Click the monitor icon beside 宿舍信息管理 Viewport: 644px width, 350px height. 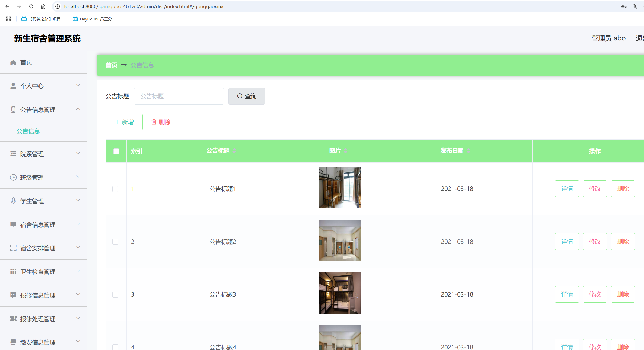(13, 224)
